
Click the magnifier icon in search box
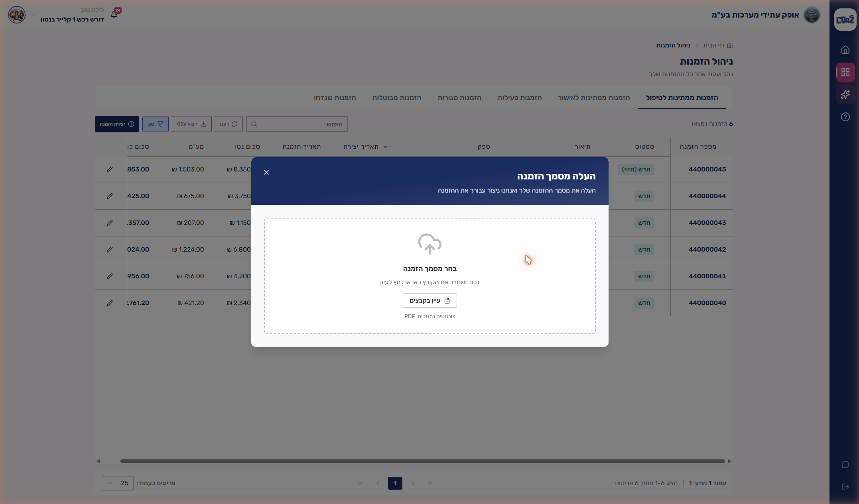coord(254,124)
